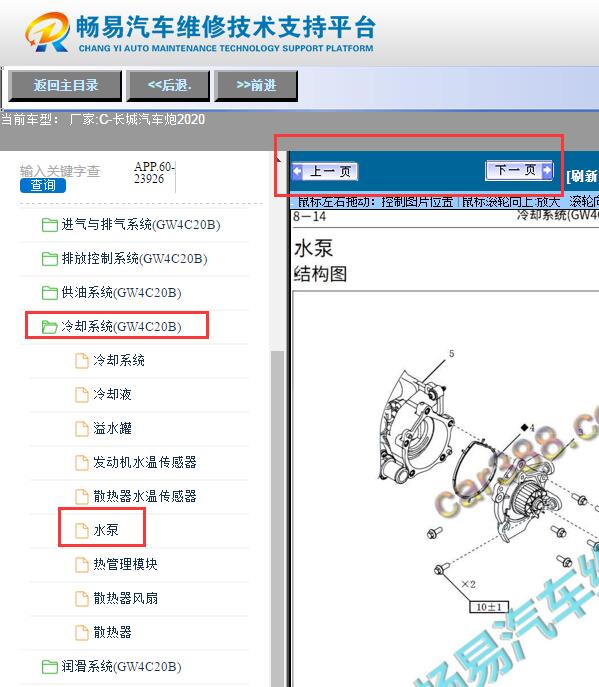Click open-folder icon beside 冷却系统(GW4C20B)
The image size is (599, 687).
click(x=50, y=327)
